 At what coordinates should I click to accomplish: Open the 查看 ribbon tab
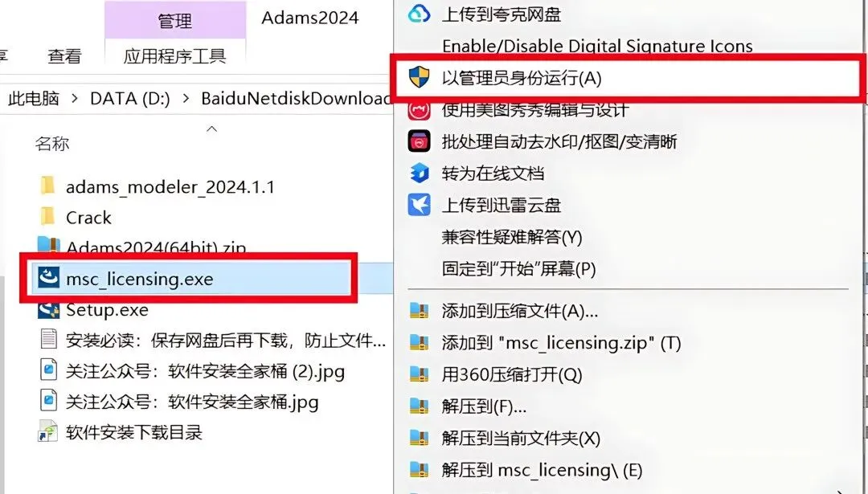(x=64, y=56)
